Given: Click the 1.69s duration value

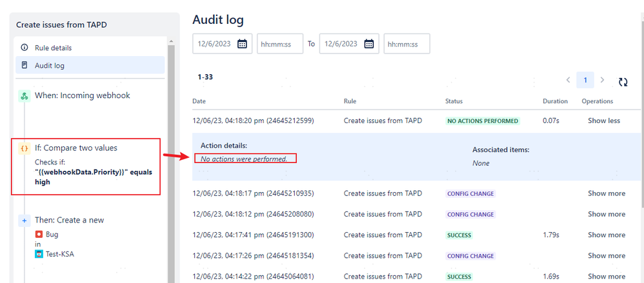Looking at the screenshot, I should [550, 277].
